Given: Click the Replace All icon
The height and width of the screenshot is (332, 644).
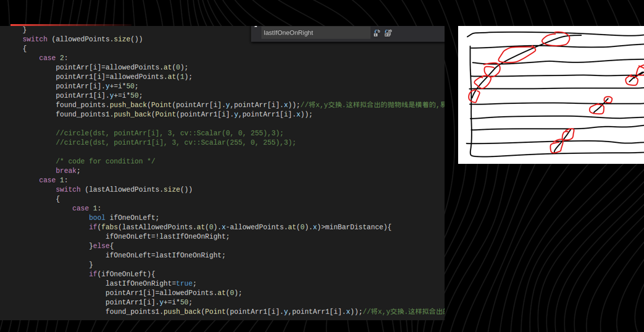Looking at the screenshot, I should (388, 33).
